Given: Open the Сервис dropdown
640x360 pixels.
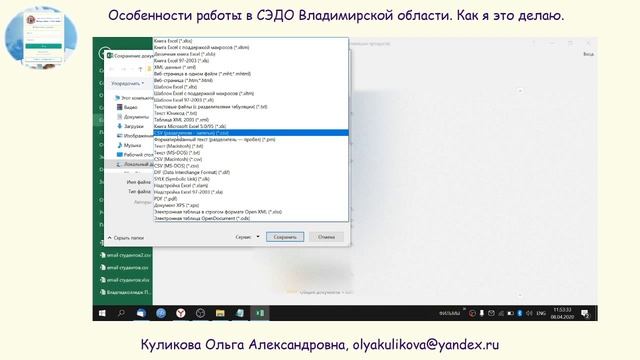Looking at the screenshot, I should [247, 237].
